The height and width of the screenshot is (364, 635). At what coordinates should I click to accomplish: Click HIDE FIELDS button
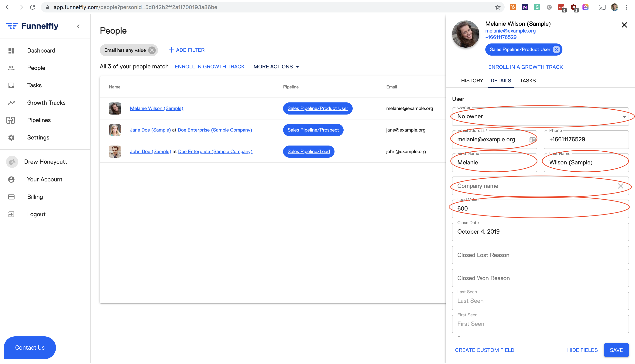click(582, 350)
